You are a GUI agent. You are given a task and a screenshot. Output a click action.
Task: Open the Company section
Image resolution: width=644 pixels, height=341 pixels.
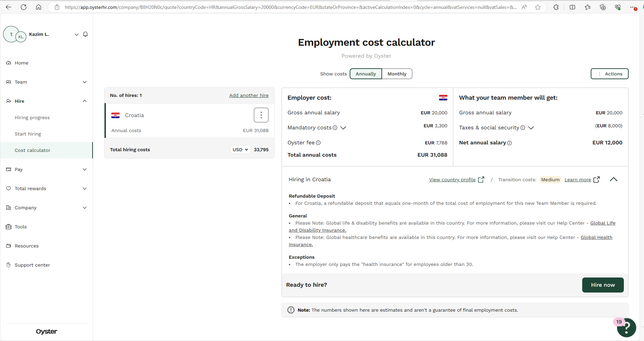(x=25, y=208)
